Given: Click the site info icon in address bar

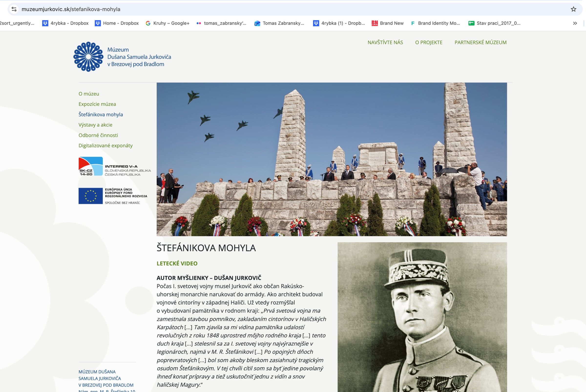Looking at the screenshot, I should 14,9.
